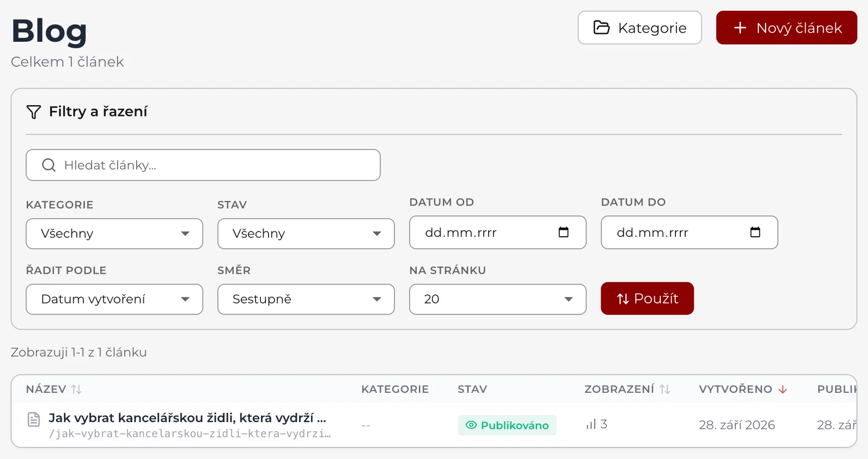Image resolution: width=868 pixels, height=459 pixels.
Task: Click the search magnifier icon
Action: [x=49, y=165]
